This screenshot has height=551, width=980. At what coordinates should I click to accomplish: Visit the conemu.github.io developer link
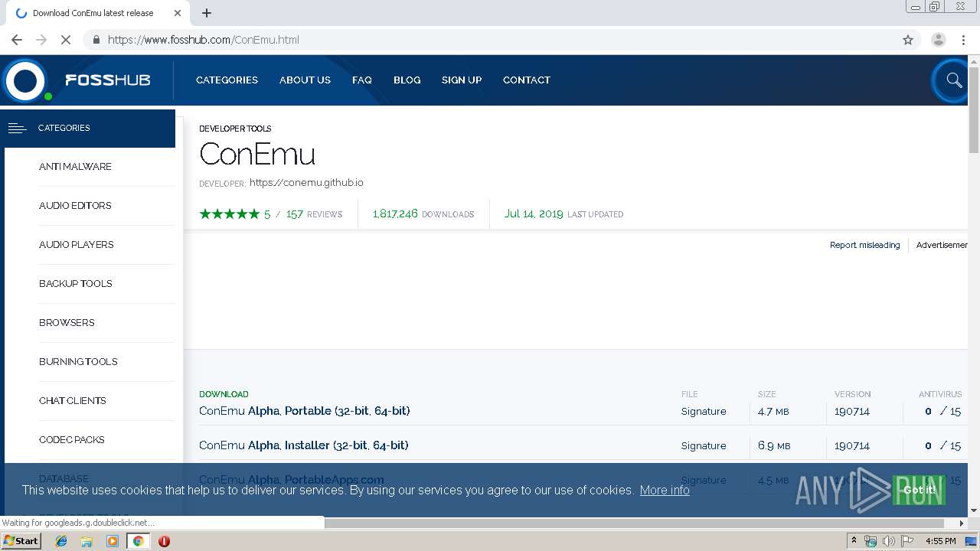pyautogui.click(x=306, y=183)
